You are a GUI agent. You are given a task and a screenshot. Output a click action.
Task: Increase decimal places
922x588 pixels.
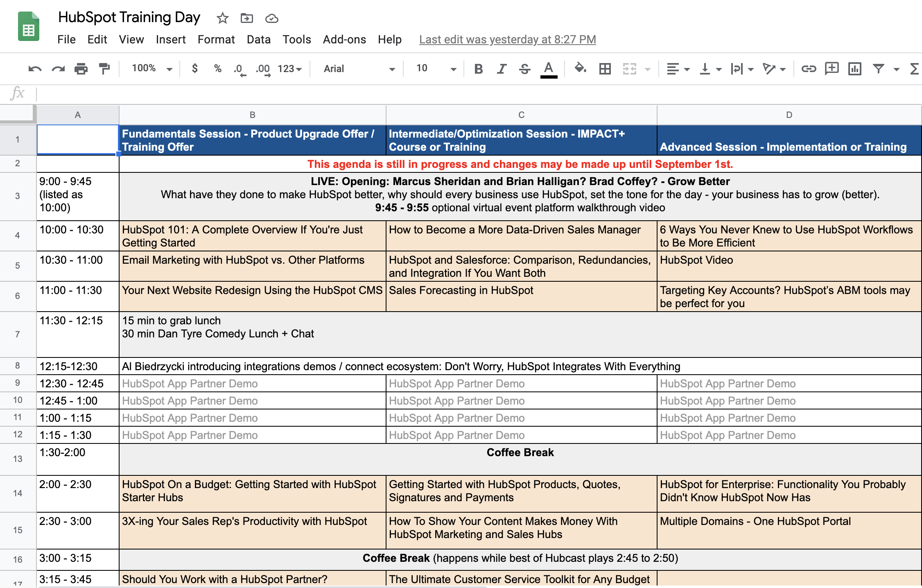(263, 69)
